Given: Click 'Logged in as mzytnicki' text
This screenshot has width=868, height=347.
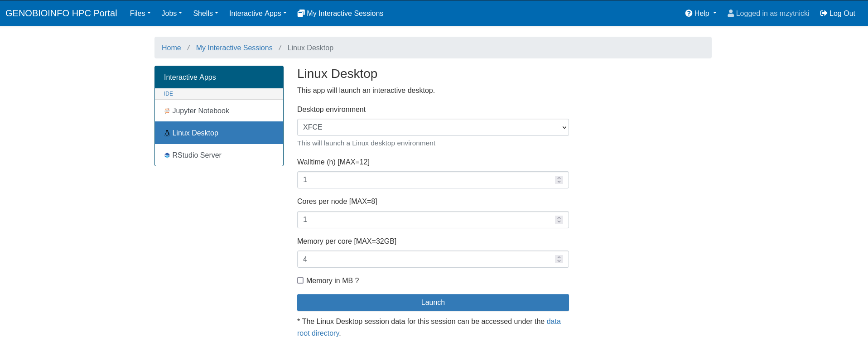Looking at the screenshot, I should 772,13.
